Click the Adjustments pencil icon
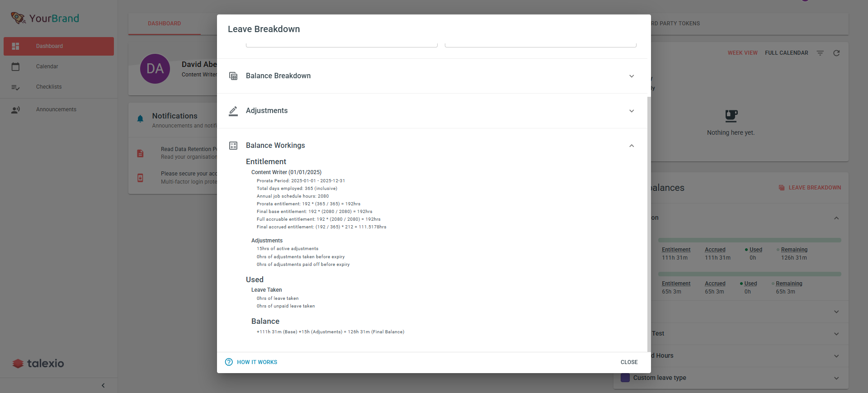Viewport: 868px width, 393px height. pyautogui.click(x=233, y=111)
